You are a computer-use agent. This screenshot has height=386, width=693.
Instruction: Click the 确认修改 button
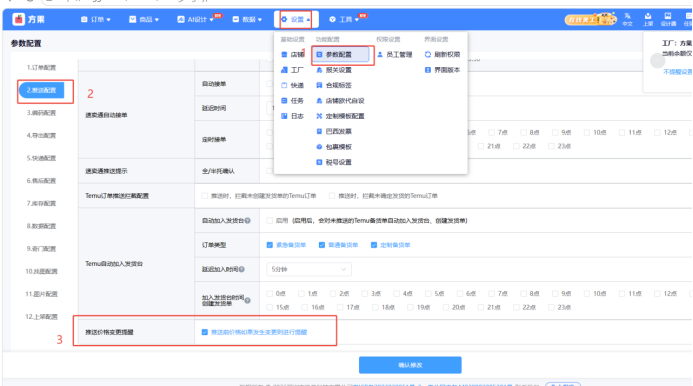(x=410, y=365)
